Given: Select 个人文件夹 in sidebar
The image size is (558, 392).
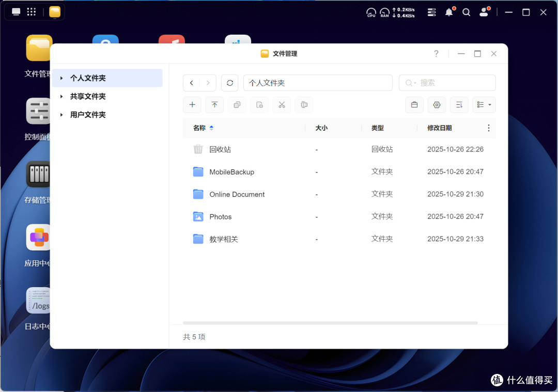Looking at the screenshot, I should (107, 78).
